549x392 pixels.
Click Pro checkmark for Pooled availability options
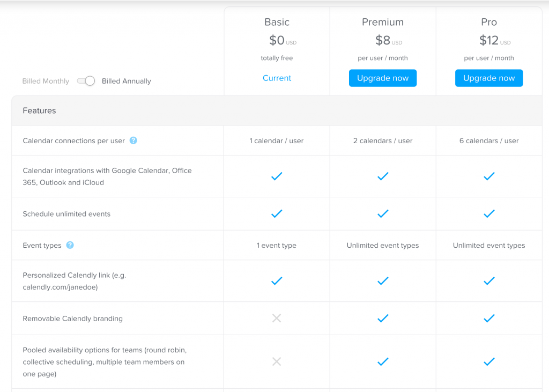[x=489, y=361]
